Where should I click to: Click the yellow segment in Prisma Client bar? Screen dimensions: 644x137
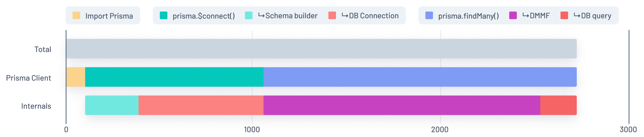pos(76,77)
